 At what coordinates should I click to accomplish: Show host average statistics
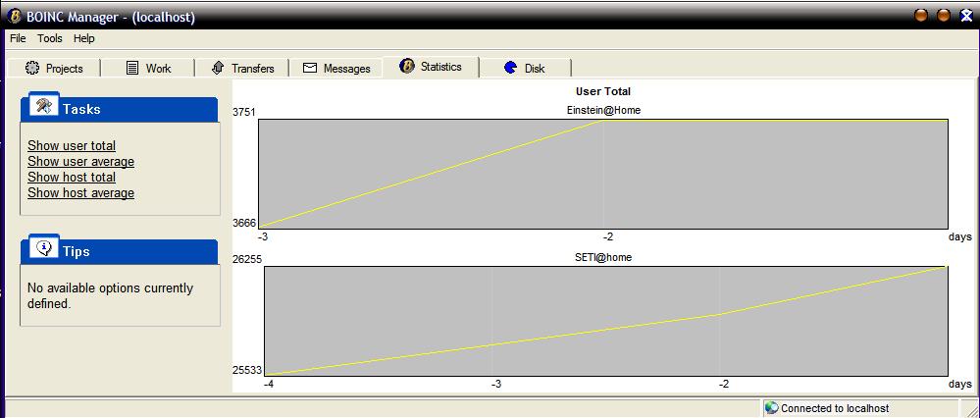(80, 193)
